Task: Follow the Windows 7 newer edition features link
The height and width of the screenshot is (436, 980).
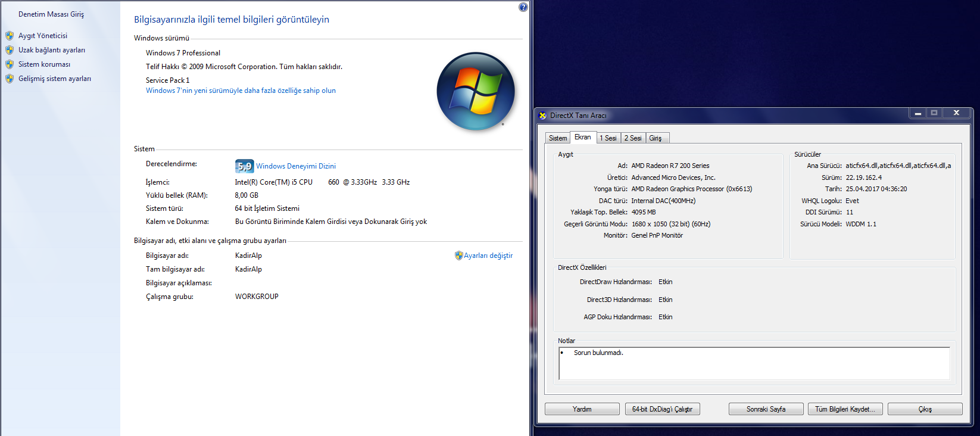Action: [241, 91]
